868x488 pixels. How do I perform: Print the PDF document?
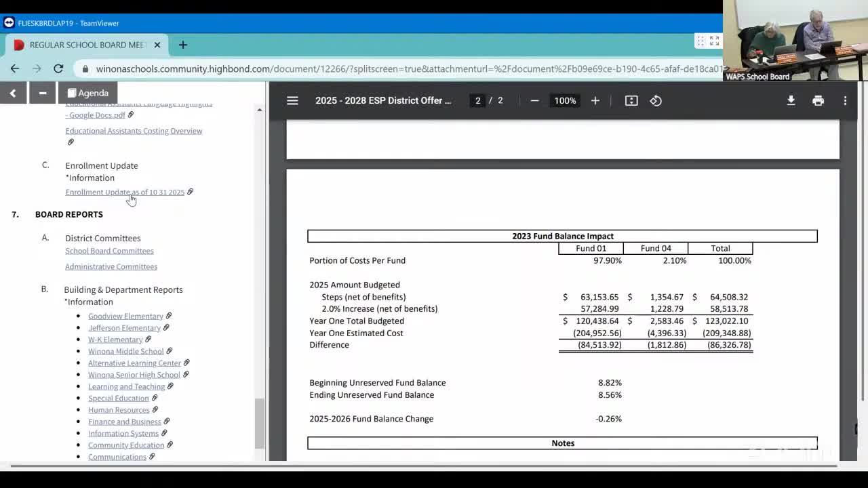coord(818,100)
